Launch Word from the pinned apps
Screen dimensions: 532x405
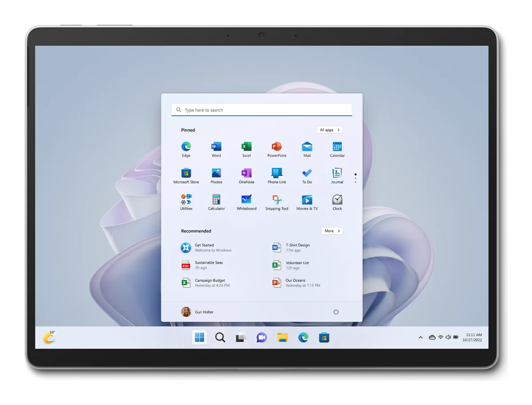pyautogui.click(x=216, y=149)
